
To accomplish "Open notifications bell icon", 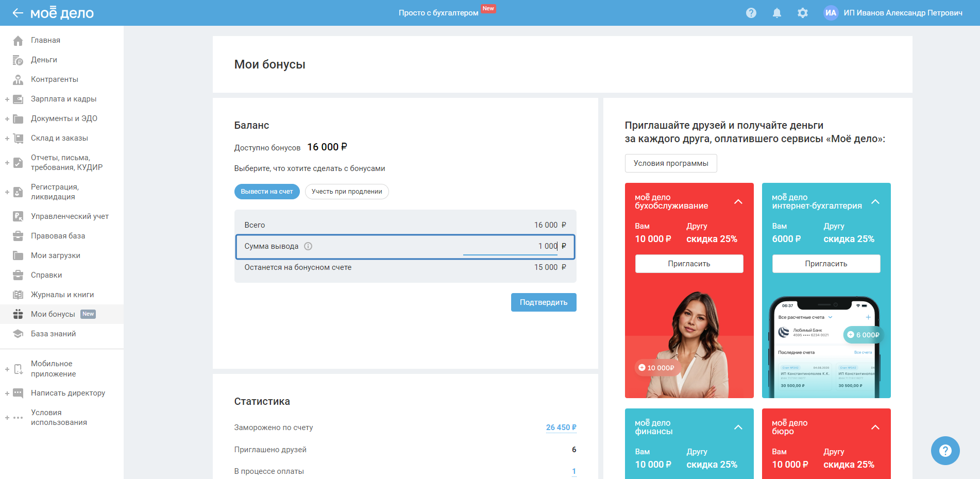I will coord(777,13).
